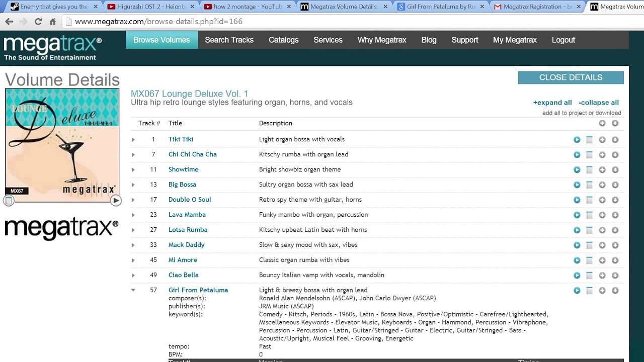
Task: Click the Megatrax logo in header
Action: [x=52, y=48]
